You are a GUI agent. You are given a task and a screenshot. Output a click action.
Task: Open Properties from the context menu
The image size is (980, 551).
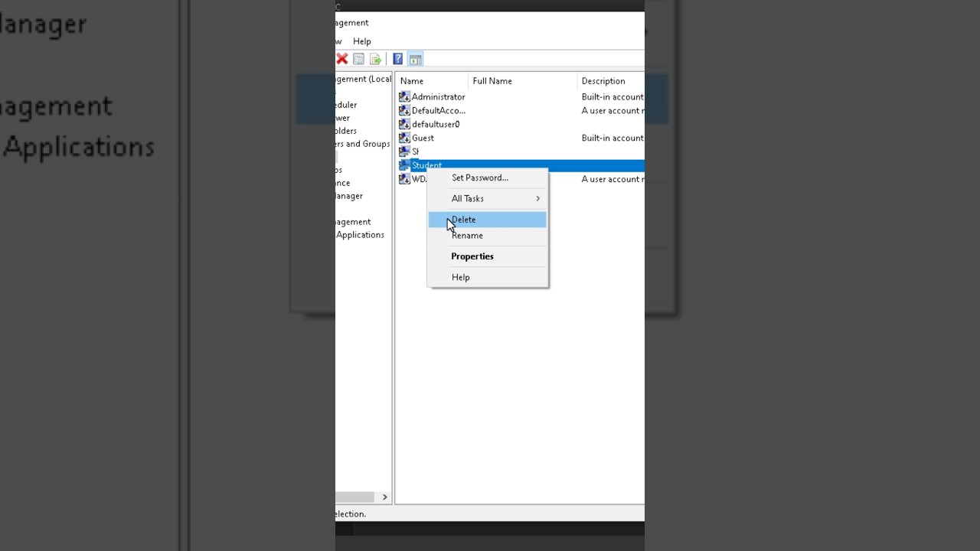tap(487, 256)
